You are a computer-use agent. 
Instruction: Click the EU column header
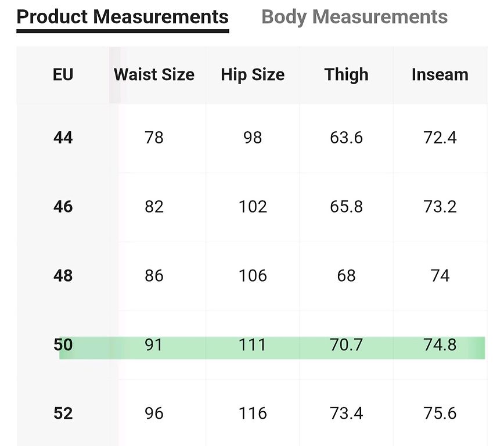pyautogui.click(x=63, y=74)
